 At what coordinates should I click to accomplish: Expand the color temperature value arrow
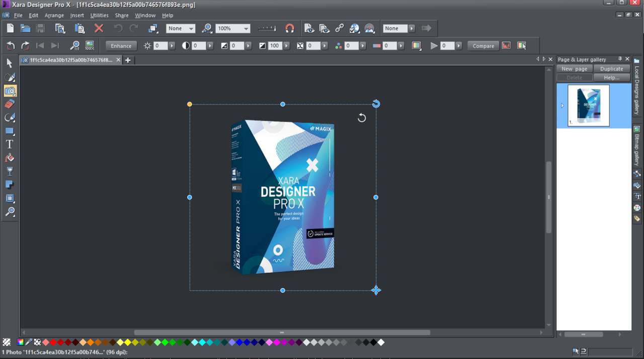click(401, 46)
